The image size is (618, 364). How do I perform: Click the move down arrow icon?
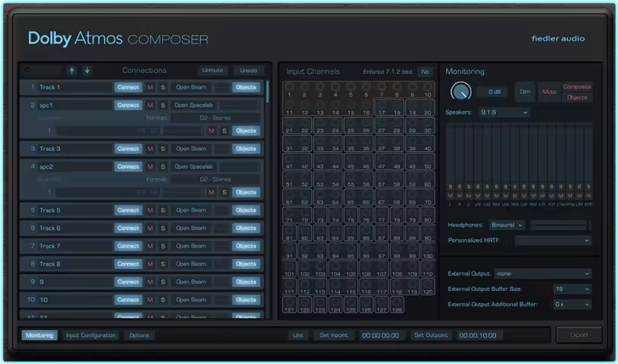coord(87,71)
